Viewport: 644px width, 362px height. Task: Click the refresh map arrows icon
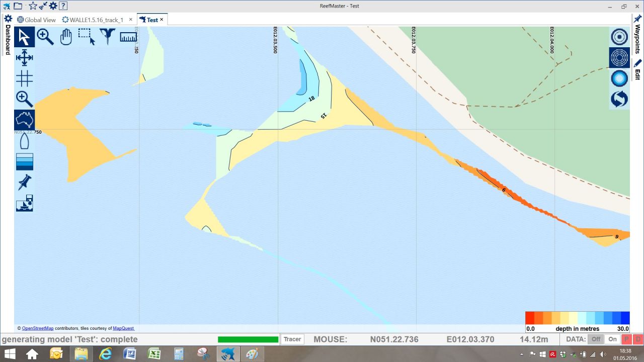(619, 100)
